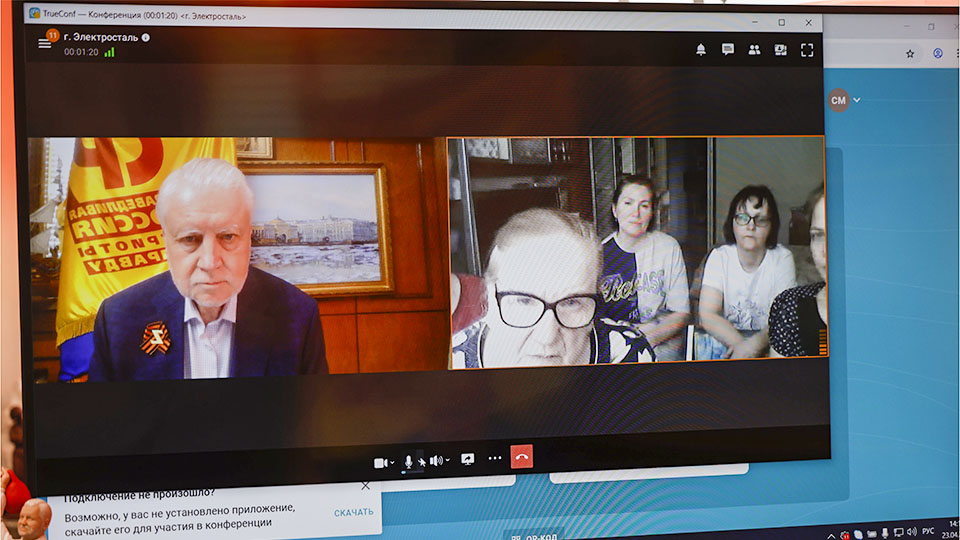Mute the microphone
This screenshot has height=540, width=960.
click(408, 461)
